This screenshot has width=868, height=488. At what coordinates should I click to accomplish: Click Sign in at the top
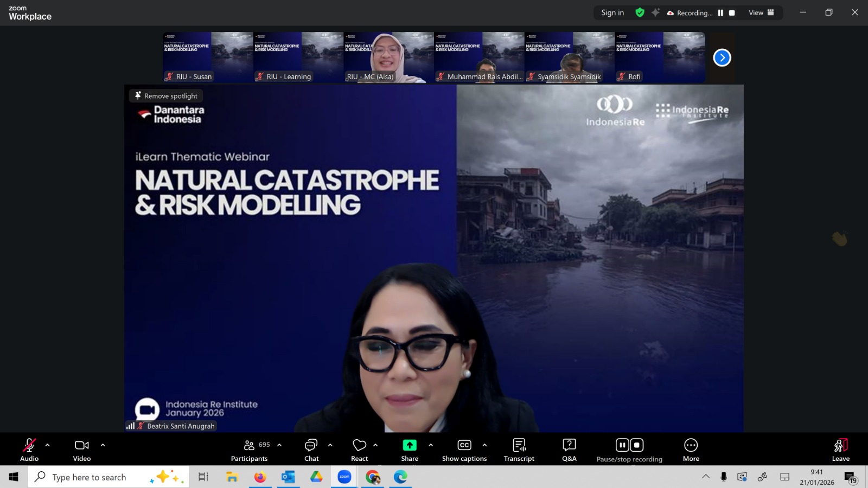(612, 12)
